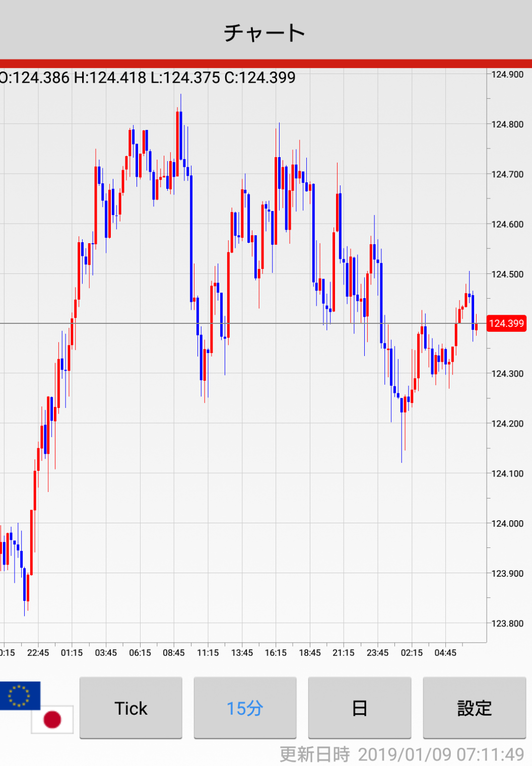Click the 更新日時 timestamp text

click(402, 754)
